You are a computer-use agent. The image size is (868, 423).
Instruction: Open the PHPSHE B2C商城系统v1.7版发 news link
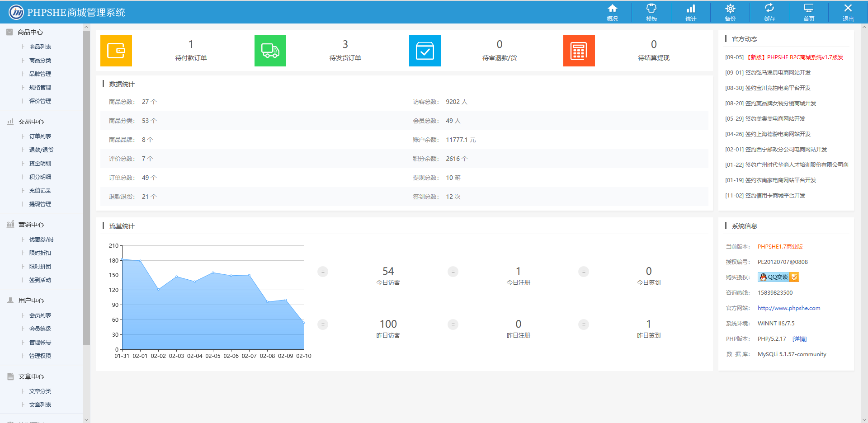coord(795,57)
